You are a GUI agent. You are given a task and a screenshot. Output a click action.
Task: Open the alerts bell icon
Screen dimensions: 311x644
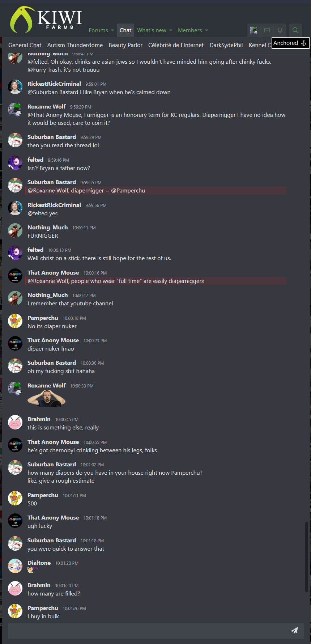point(280,30)
